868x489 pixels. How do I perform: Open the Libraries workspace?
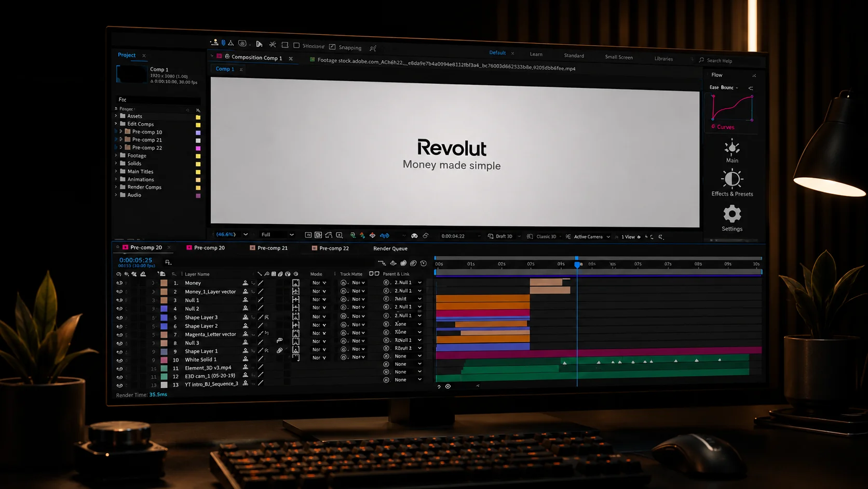(663, 59)
